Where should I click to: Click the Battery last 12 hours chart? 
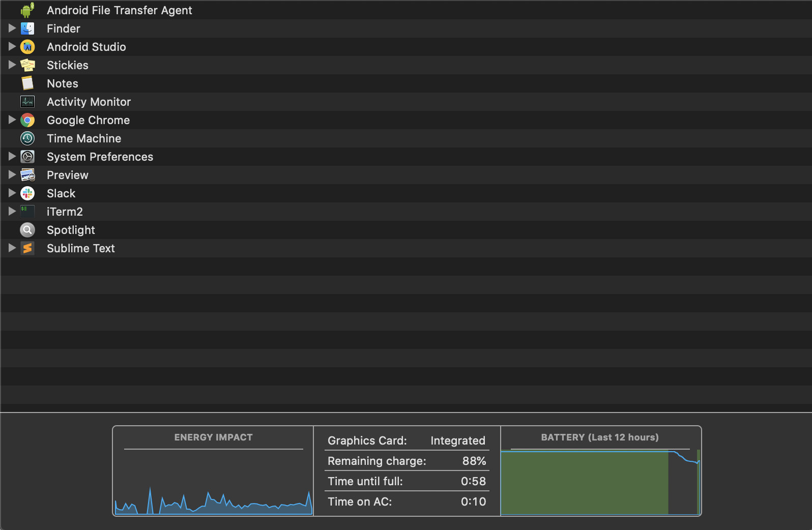(x=600, y=483)
